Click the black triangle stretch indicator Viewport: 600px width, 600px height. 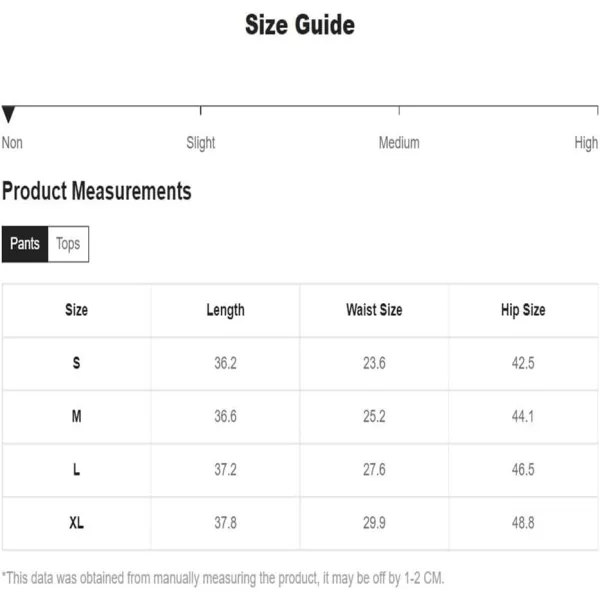(x=8, y=114)
